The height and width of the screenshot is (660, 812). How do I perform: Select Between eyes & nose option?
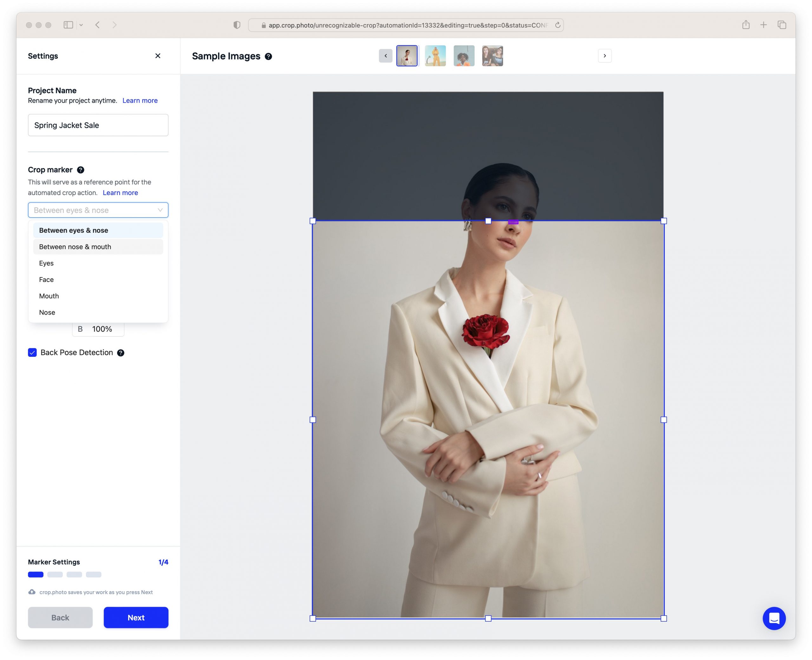pyautogui.click(x=98, y=230)
